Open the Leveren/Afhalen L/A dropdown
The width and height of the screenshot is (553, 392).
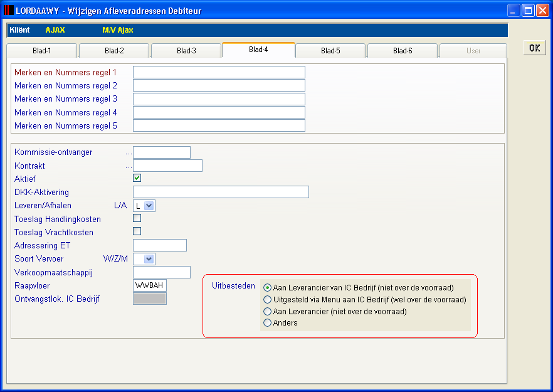pyautogui.click(x=149, y=206)
